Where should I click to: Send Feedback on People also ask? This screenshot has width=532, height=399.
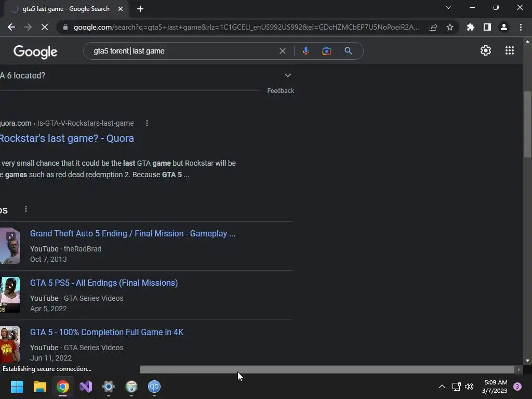pos(280,90)
